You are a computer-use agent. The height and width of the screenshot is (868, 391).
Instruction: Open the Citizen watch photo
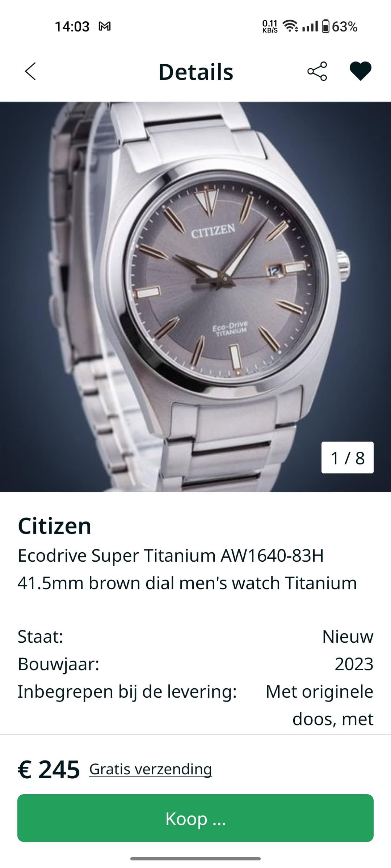point(195,297)
